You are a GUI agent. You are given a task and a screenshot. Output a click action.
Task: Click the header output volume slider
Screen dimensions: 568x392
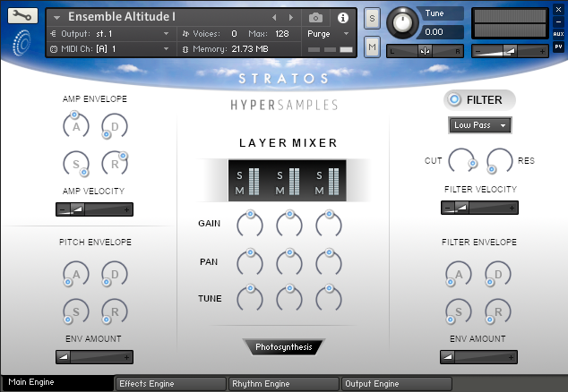click(510, 51)
